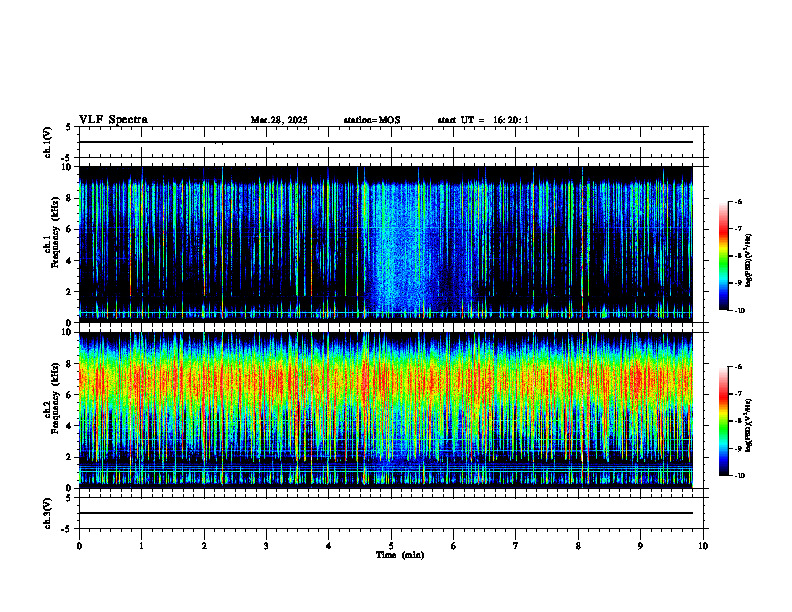This screenshot has width=792, height=612.
Task: Click time axis tick label "3"
Action: 266,546
